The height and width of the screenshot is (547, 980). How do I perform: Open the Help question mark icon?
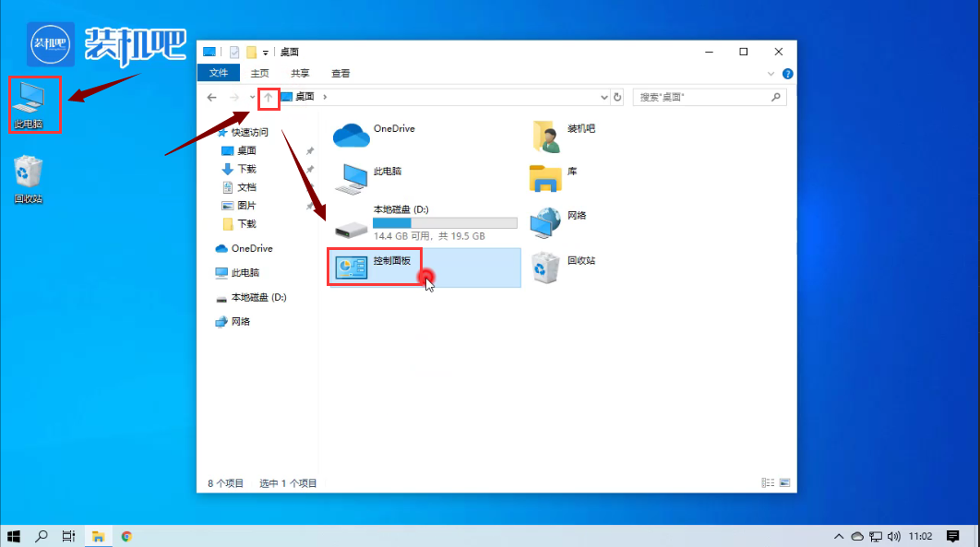pyautogui.click(x=787, y=74)
